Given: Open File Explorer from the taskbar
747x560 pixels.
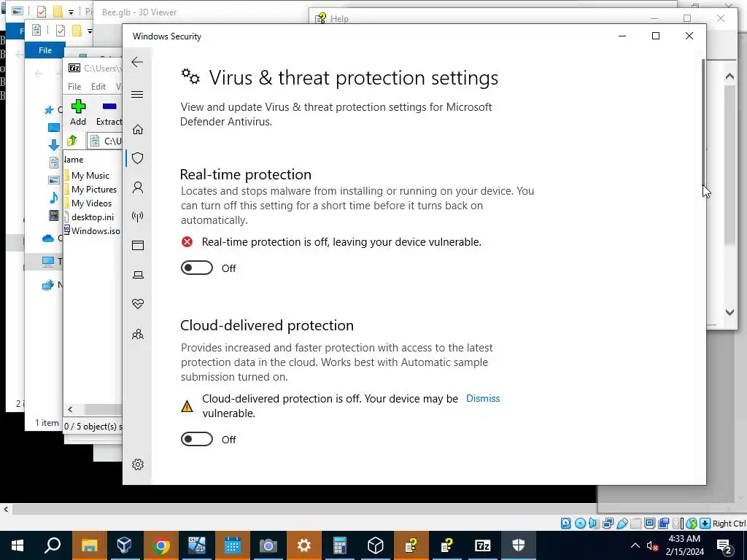Looking at the screenshot, I should pos(89,545).
